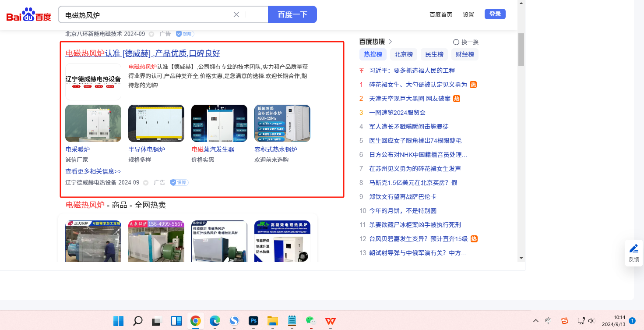This screenshot has width=644, height=330.
Task: Expand the hidden system tray icons chevron
Action: coord(535,321)
